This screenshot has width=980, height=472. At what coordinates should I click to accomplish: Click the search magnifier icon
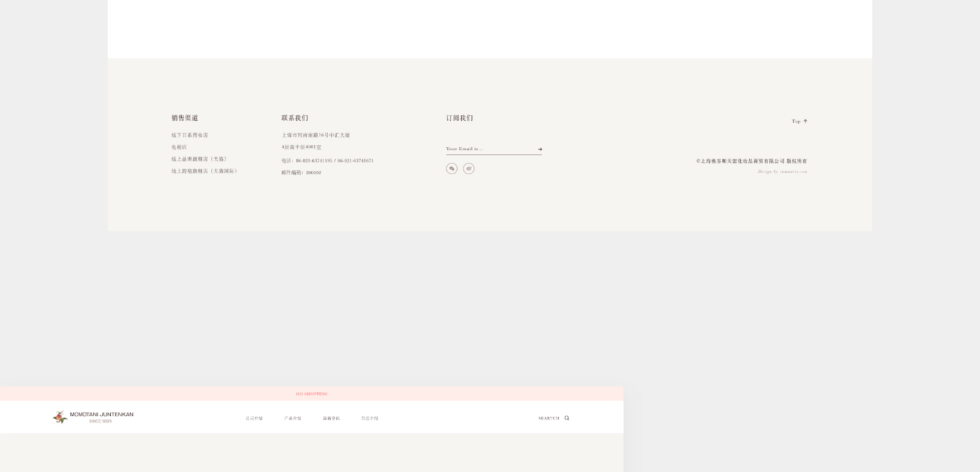(567, 418)
